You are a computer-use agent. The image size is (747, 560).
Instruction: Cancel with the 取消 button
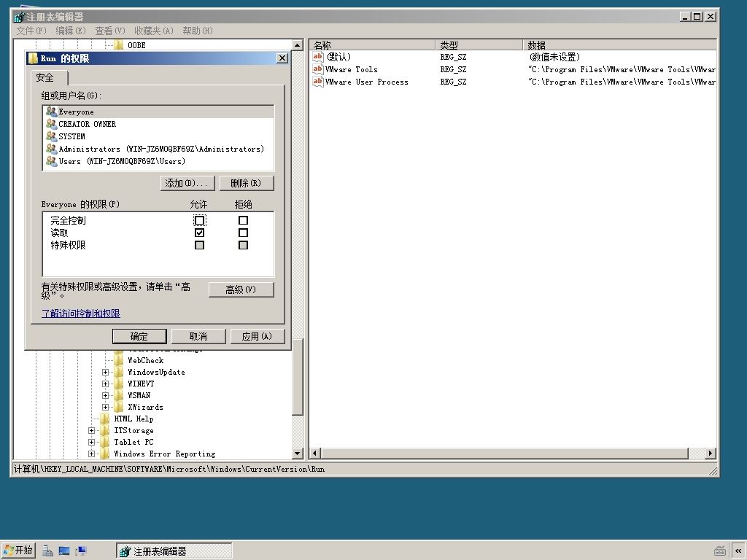[198, 336]
